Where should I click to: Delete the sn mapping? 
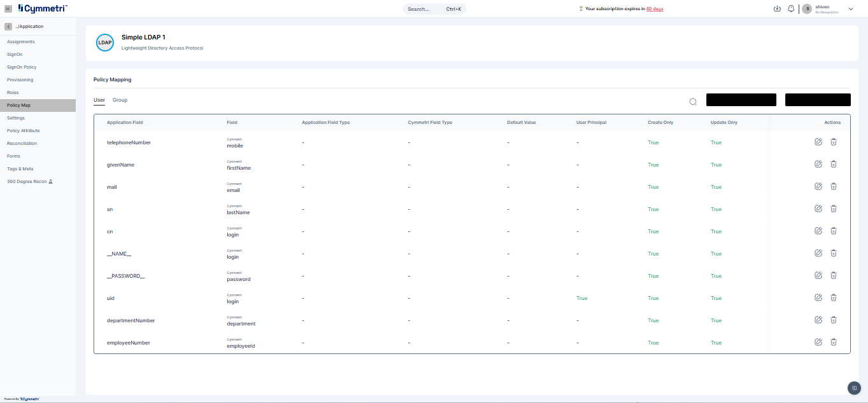[x=834, y=208]
